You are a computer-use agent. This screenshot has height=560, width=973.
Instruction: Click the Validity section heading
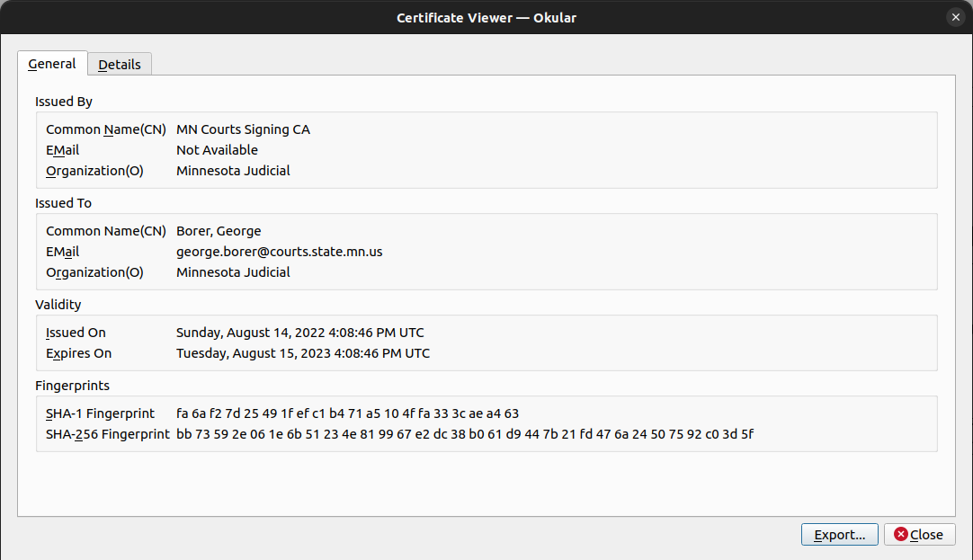click(x=58, y=305)
